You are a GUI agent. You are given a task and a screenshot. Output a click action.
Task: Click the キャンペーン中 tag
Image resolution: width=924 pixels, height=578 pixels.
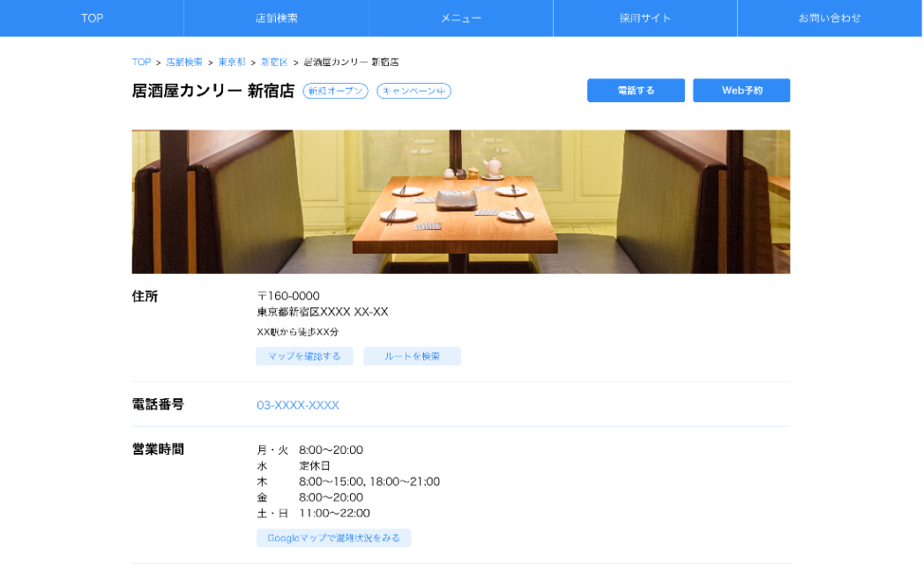414,91
